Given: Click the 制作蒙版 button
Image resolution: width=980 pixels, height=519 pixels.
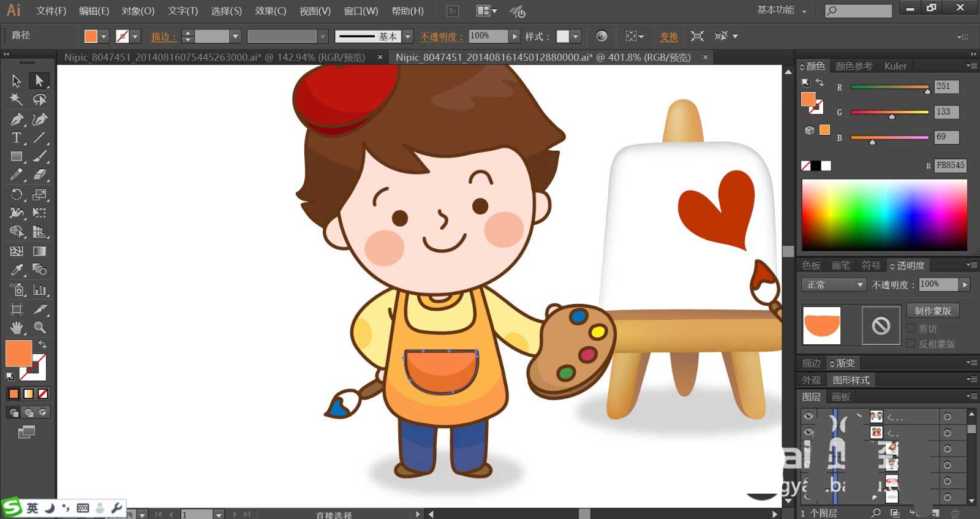Looking at the screenshot, I should [x=933, y=311].
